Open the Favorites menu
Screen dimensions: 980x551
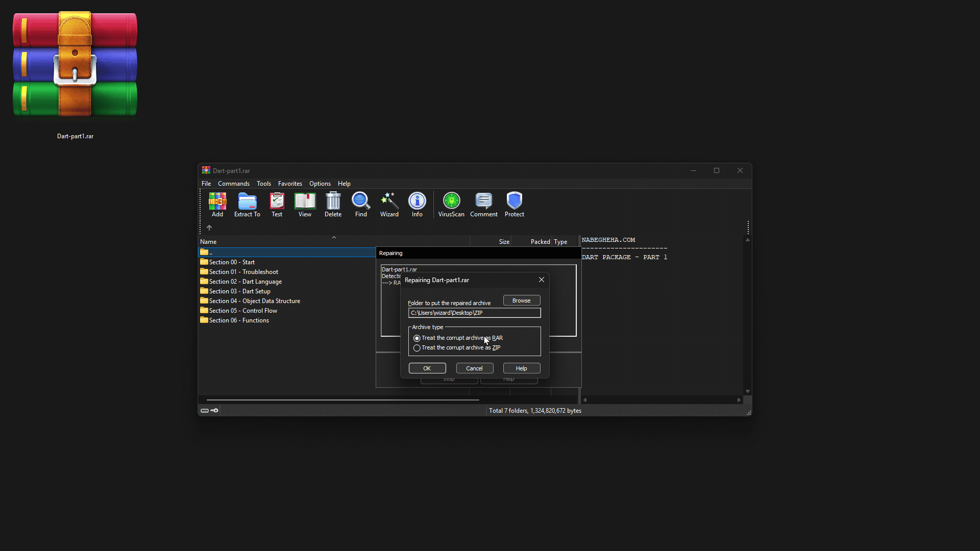point(290,184)
